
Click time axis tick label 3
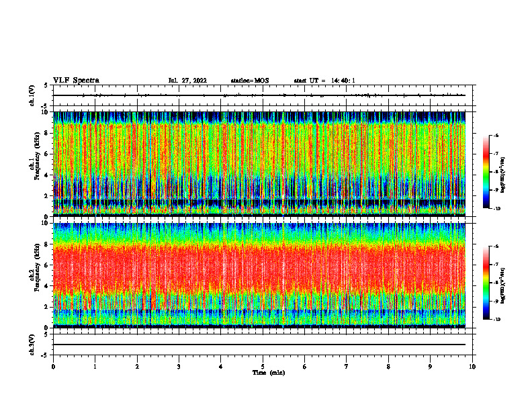(x=179, y=367)
